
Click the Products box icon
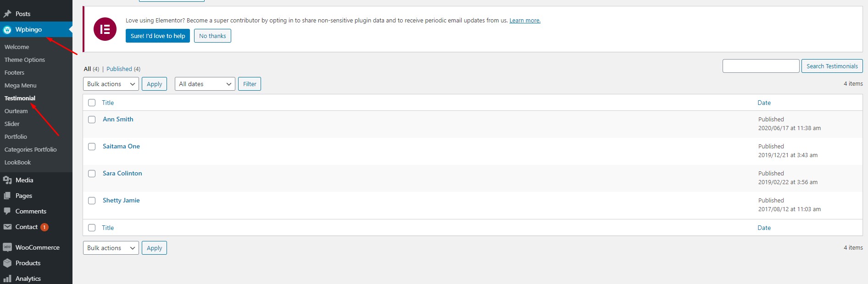7,263
